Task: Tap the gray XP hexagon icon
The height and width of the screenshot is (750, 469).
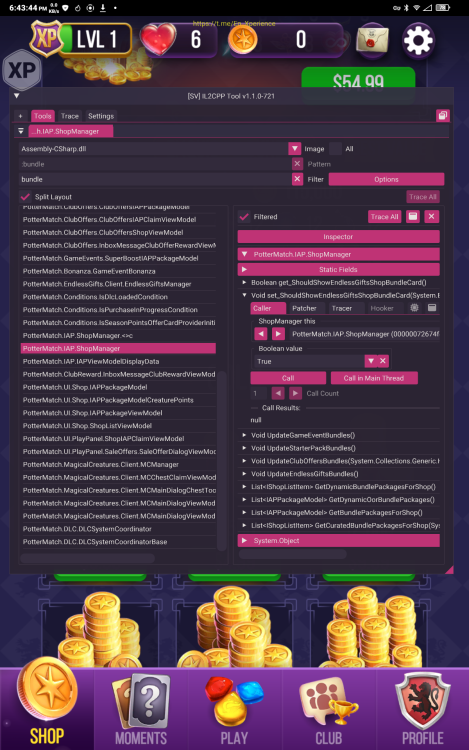Action: click(x=22, y=71)
